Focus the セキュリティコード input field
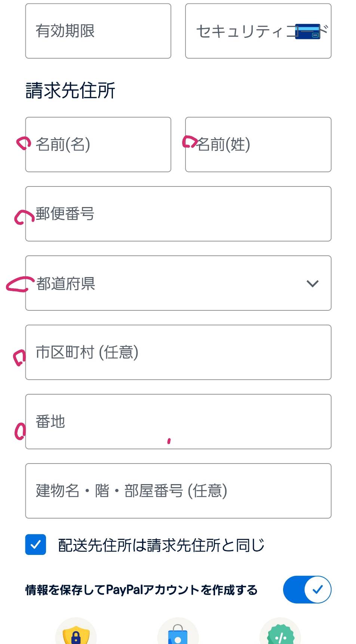Screen dimensions: 356x644 [x=243, y=31]
